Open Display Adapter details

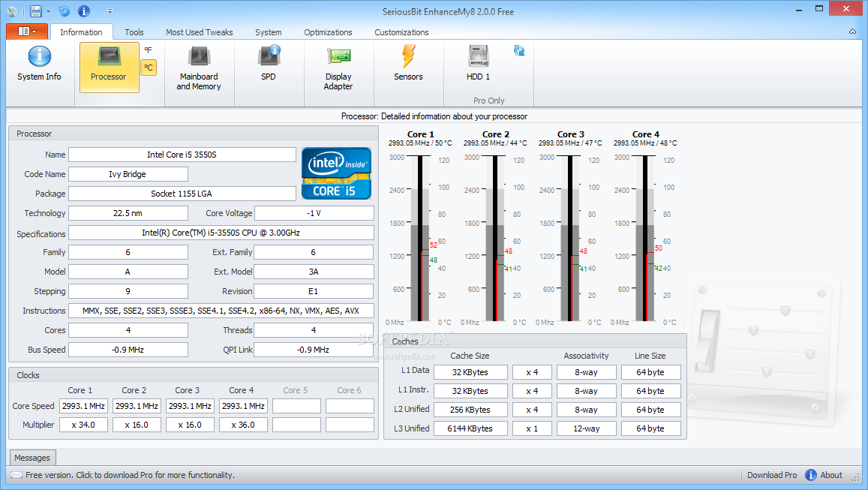(338, 68)
